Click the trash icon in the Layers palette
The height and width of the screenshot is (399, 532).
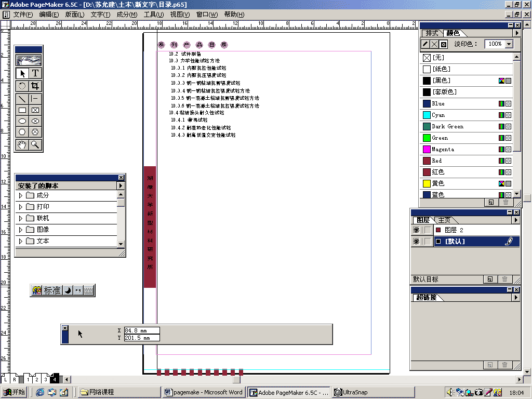click(504, 279)
